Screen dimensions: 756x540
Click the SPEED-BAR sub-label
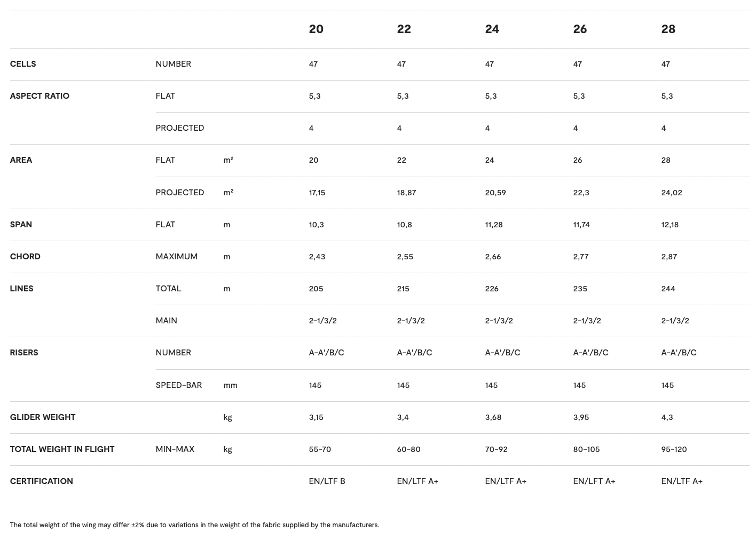click(x=178, y=385)
